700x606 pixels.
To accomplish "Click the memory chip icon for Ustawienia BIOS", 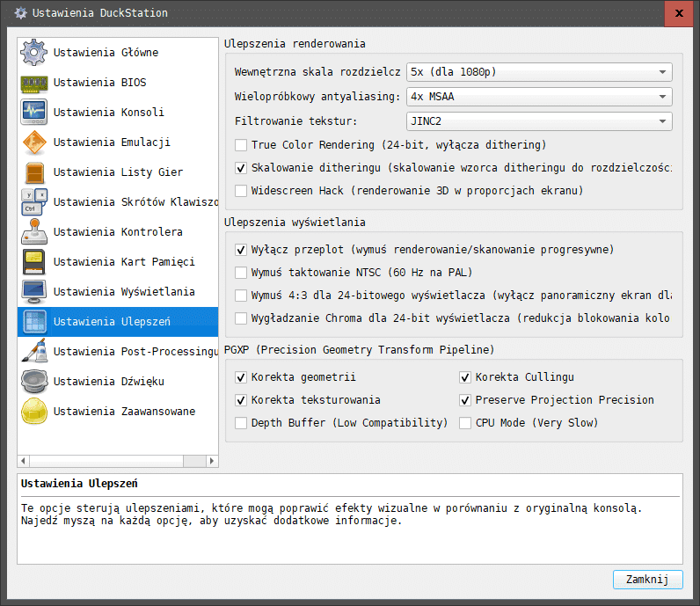I will tap(34, 84).
